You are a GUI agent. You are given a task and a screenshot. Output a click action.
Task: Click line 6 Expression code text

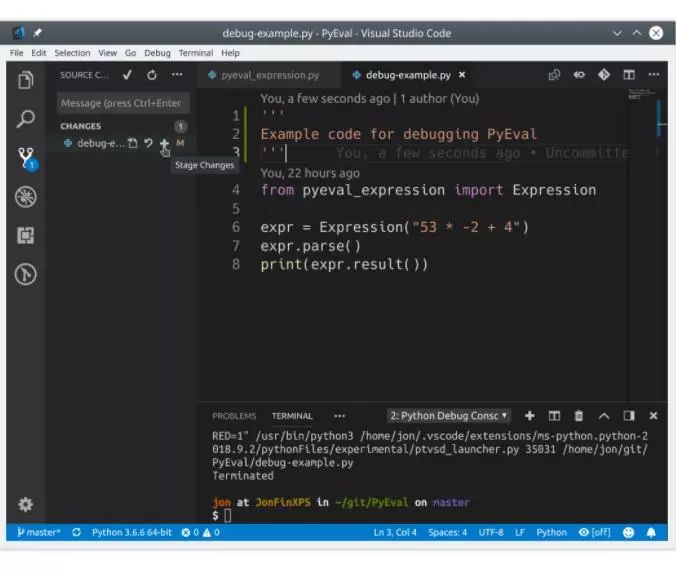coord(394,227)
